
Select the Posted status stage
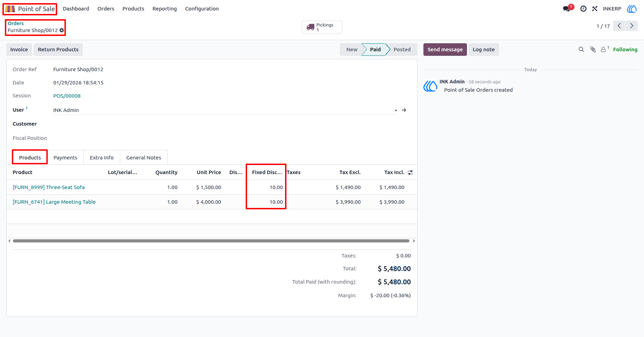coord(402,50)
